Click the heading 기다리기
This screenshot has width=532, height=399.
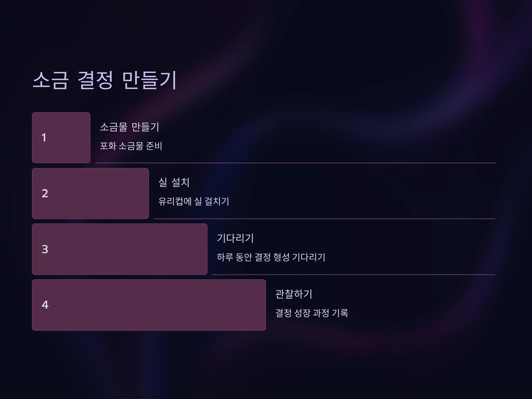point(235,238)
